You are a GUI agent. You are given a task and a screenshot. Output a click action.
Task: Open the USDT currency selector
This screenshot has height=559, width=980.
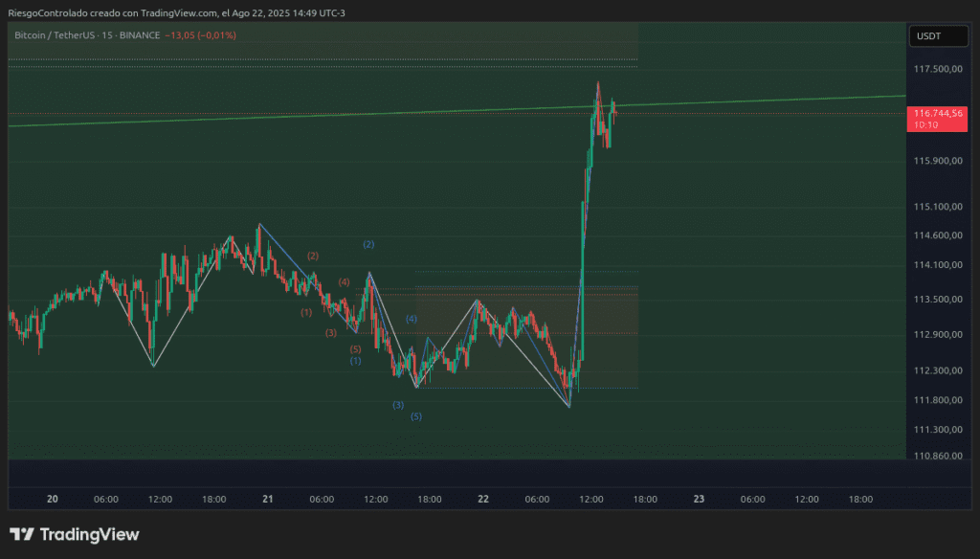tap(928, 36)
